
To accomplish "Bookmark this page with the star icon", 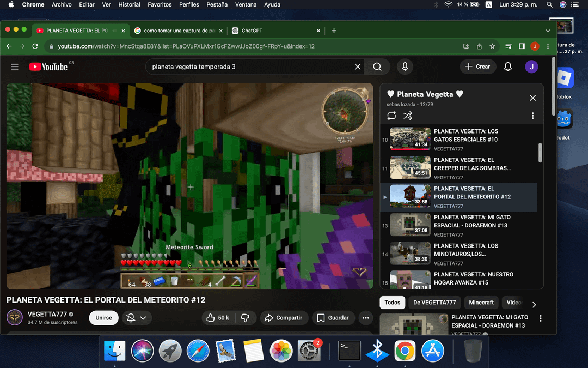I will 492,46.
